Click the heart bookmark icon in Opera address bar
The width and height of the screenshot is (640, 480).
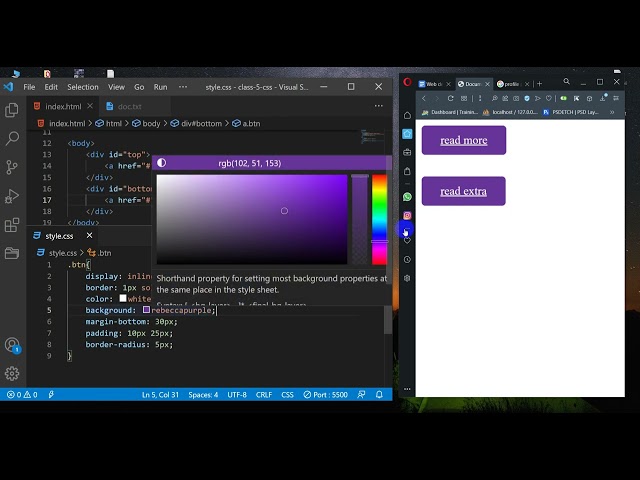(549, 98)
